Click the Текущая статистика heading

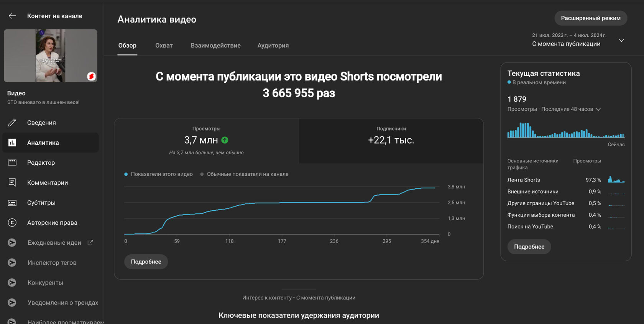click(x=544, y=73)
